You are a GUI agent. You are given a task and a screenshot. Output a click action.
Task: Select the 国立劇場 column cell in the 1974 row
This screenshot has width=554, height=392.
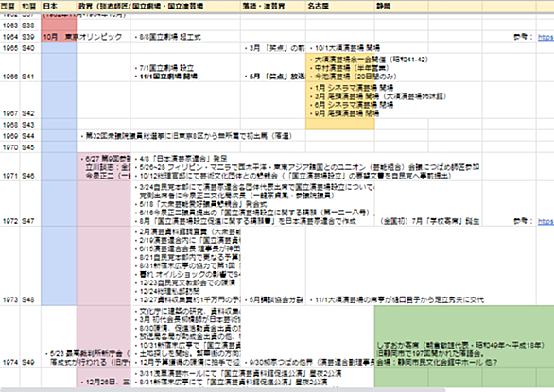tap(185, 336)
